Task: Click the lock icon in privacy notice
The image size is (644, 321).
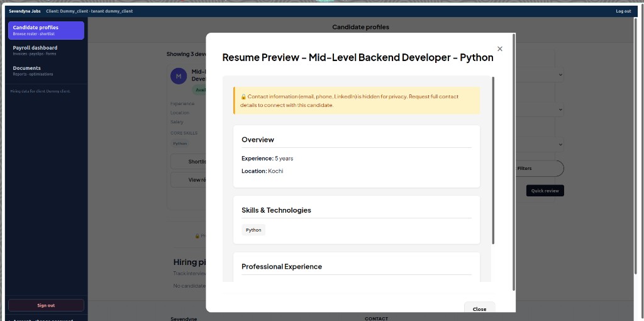Action: point(243,96)
